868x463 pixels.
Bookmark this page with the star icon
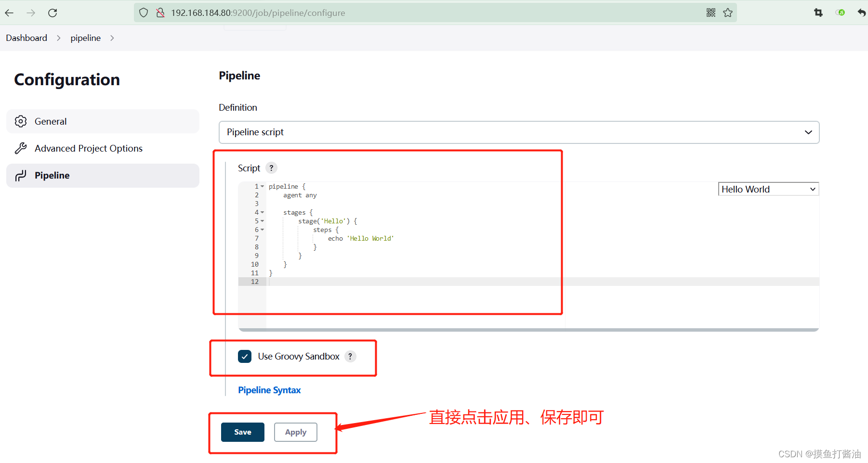pyautogui.click(x=728, y=13)
